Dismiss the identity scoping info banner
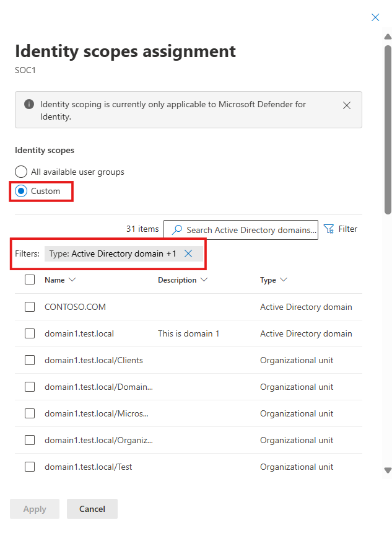Image resolution: width=392 pixels, height=533 pixels. coord(347,105)
